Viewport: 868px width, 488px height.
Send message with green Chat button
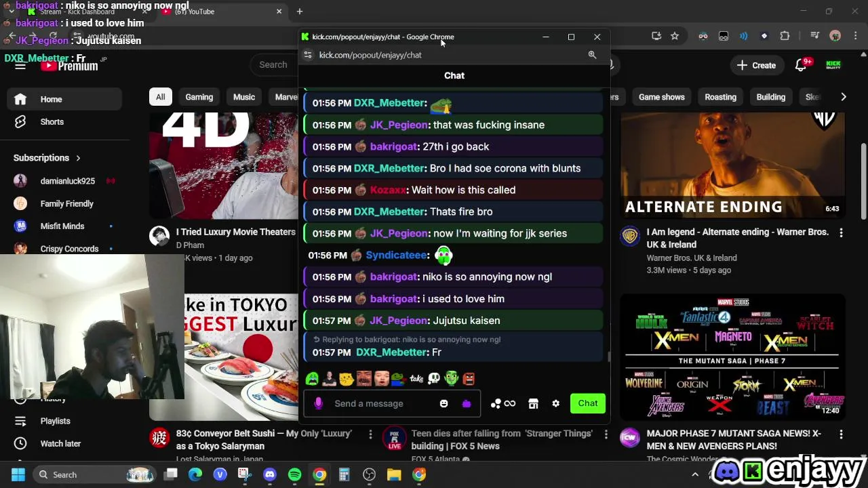tap(588, 403)
